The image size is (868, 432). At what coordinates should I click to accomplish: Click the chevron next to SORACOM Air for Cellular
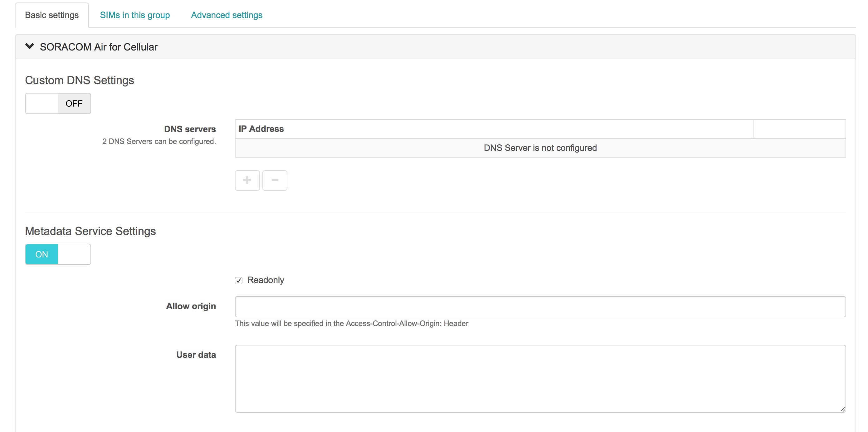[x=30, y=46]
